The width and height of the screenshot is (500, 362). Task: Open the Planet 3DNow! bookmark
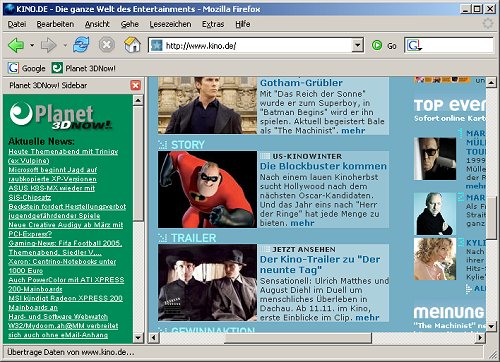84,68
